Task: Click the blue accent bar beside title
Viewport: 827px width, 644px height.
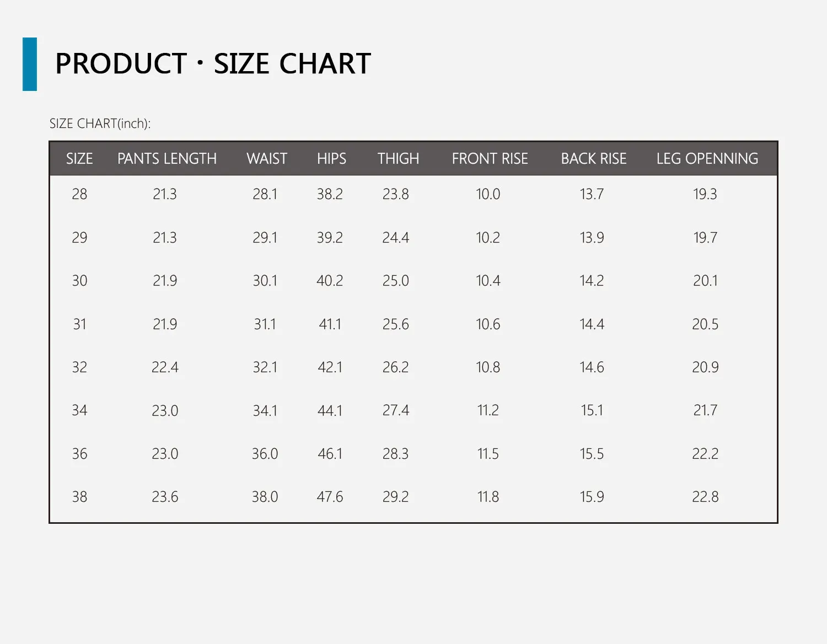Action: point(30,64)
